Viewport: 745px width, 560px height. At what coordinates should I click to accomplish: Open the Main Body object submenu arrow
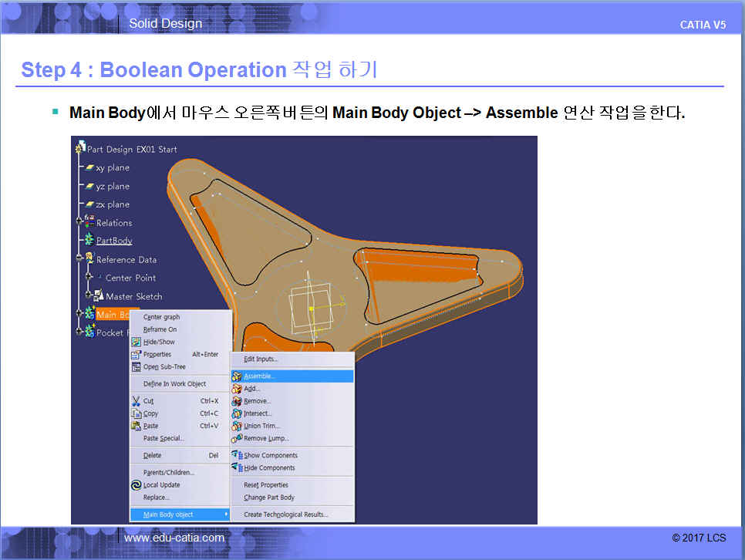coord(226,514)
